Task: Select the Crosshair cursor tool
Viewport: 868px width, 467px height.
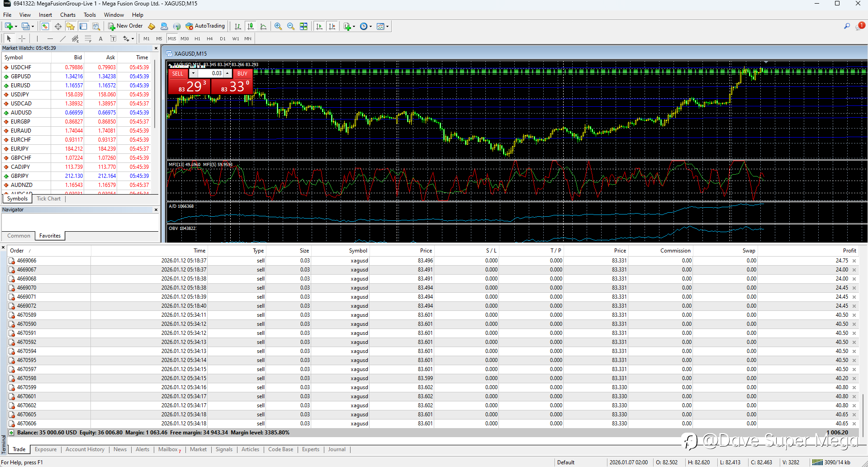Action: pos(22,38)
